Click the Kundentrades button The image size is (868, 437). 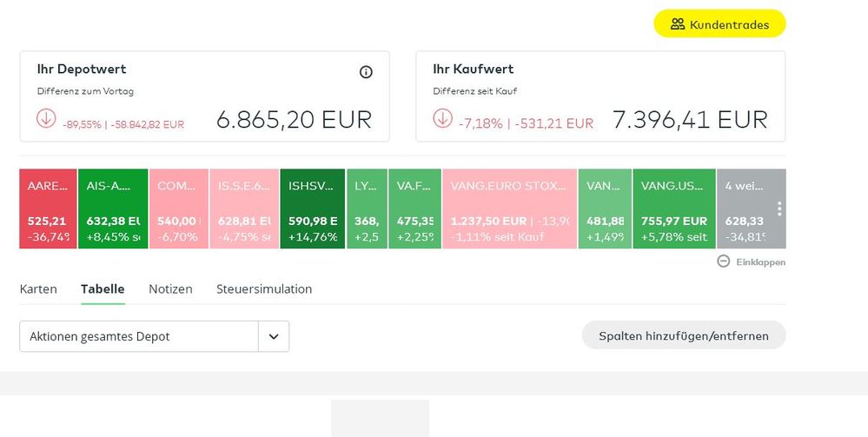tap(719, 24)
